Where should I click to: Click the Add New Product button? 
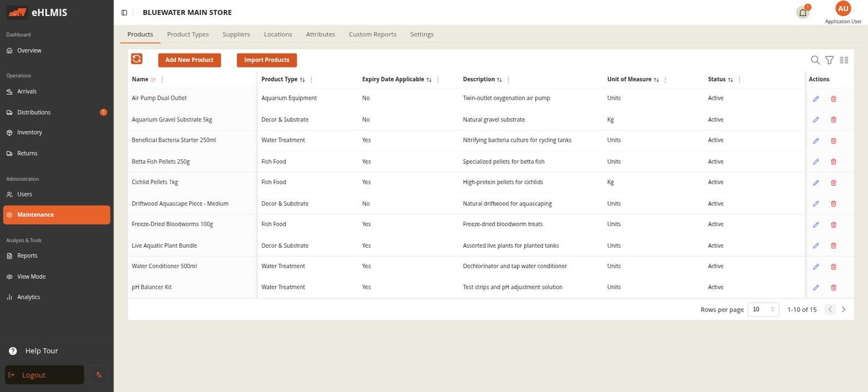pyautogui.click(x=189, y=60)
